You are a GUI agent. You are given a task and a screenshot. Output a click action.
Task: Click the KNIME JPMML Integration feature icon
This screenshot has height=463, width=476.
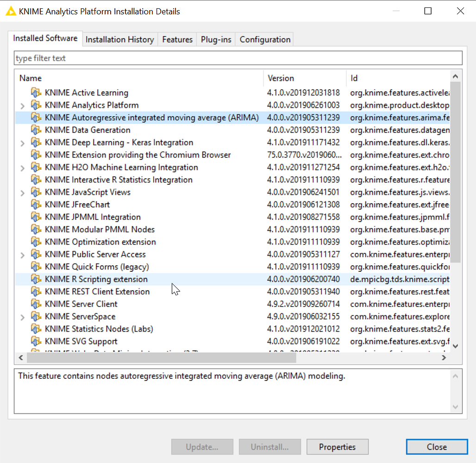coord(36,217)
